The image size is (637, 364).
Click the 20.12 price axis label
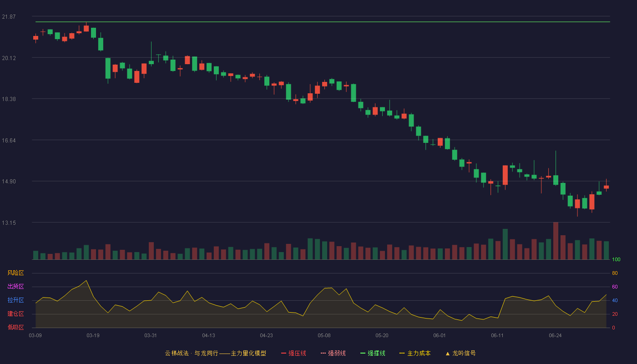9,58
